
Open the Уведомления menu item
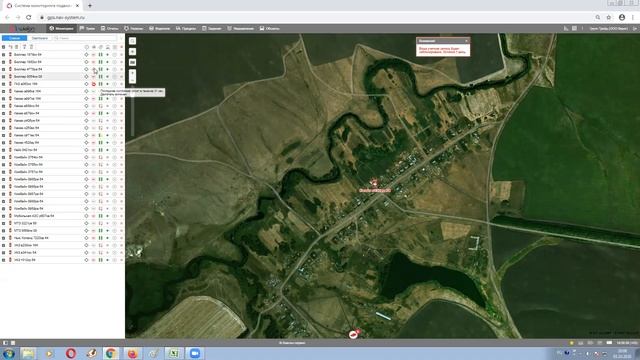coord(240,29)
